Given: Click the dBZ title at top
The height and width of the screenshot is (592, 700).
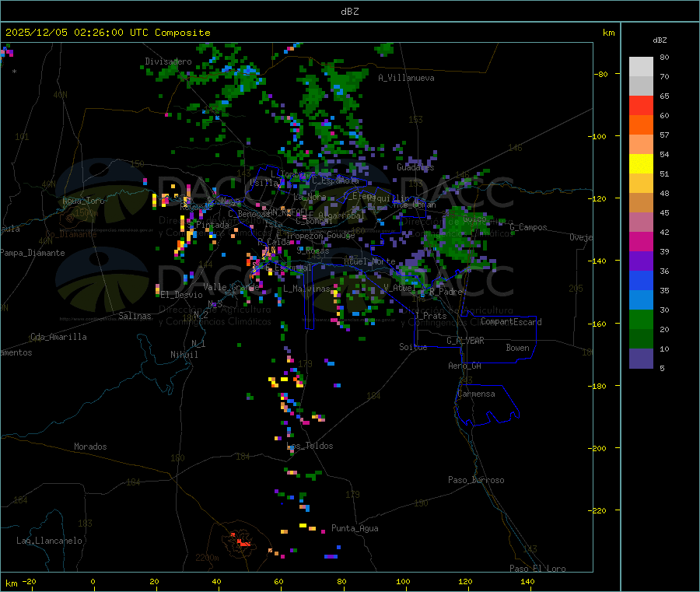Looking at the screenshot, I should click(x=349, y=12).
